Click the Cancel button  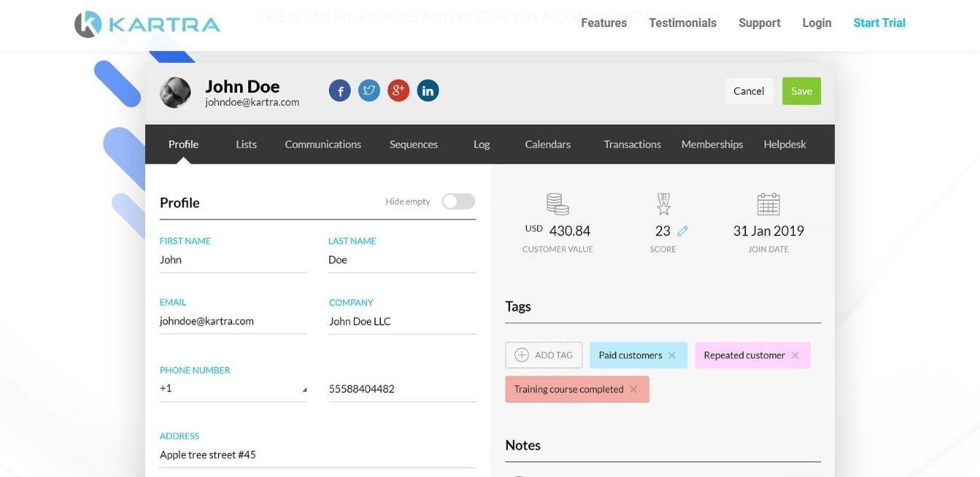click(749, 91)
